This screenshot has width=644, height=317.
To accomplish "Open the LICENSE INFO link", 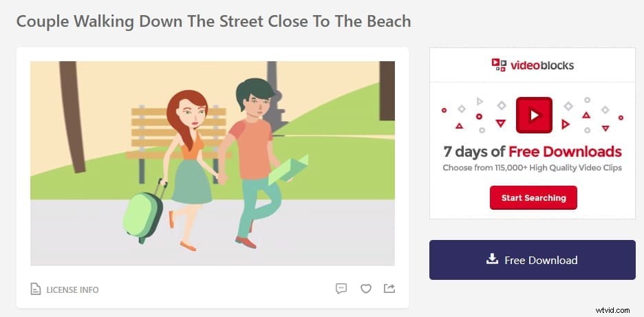I will pyautogui.click(x=72, y=289).
